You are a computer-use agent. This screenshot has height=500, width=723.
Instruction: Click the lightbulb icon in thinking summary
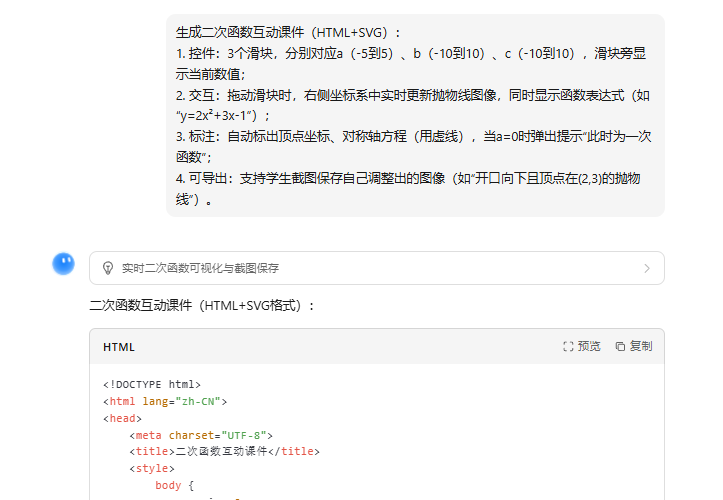[x=108, y=268]
